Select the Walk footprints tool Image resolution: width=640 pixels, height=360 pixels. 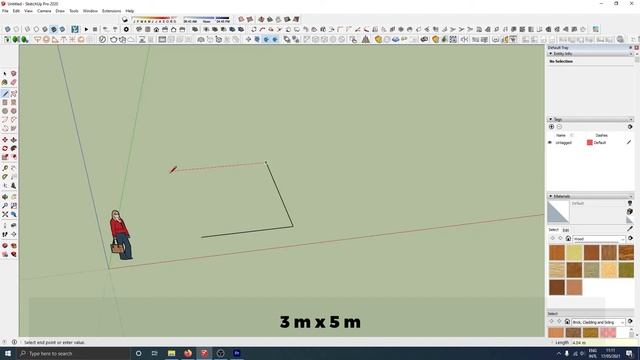click(5, 235)
